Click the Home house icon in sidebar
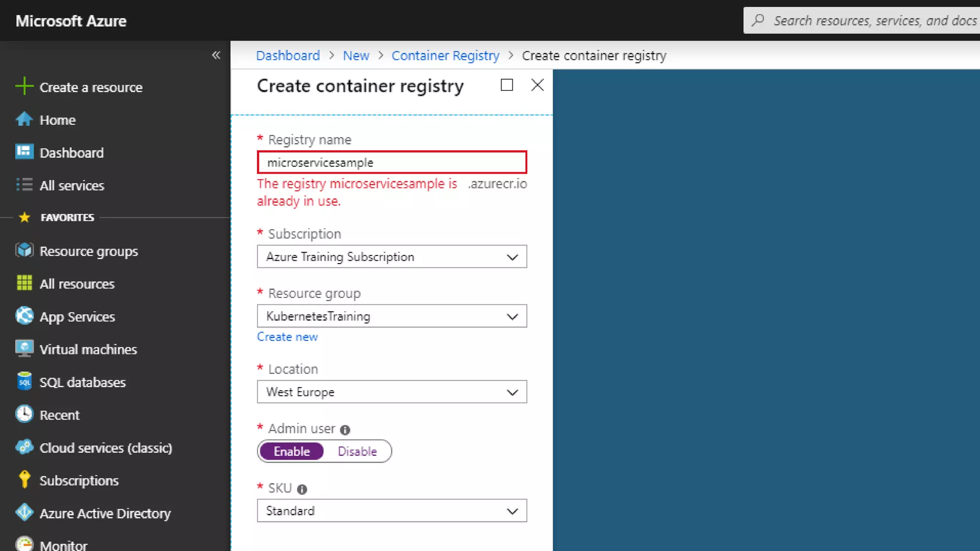Viewport: 980px width, 551px height. pyautogui.click(x=24, y=119)
